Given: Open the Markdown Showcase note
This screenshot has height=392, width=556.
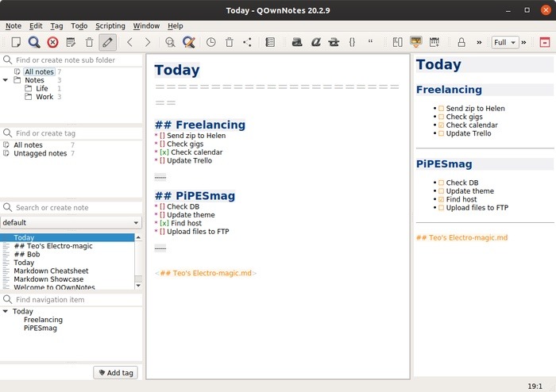Looking at the screenshot, I should tap(48, 279).
